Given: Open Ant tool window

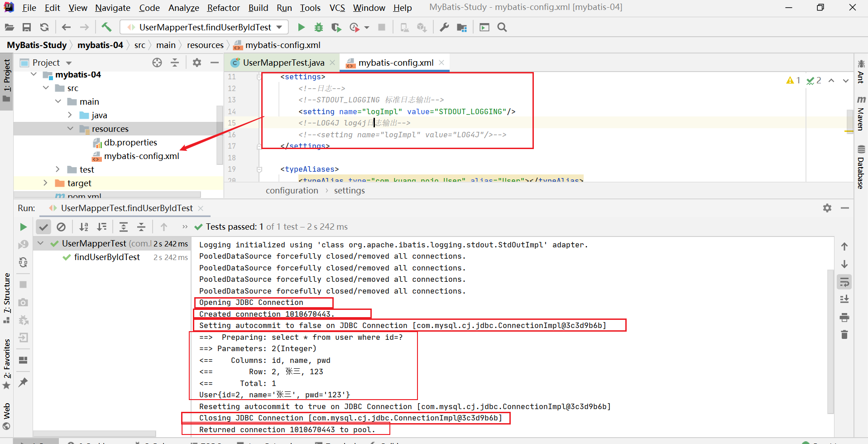Looking at the screenshot, I should [861, 72].
